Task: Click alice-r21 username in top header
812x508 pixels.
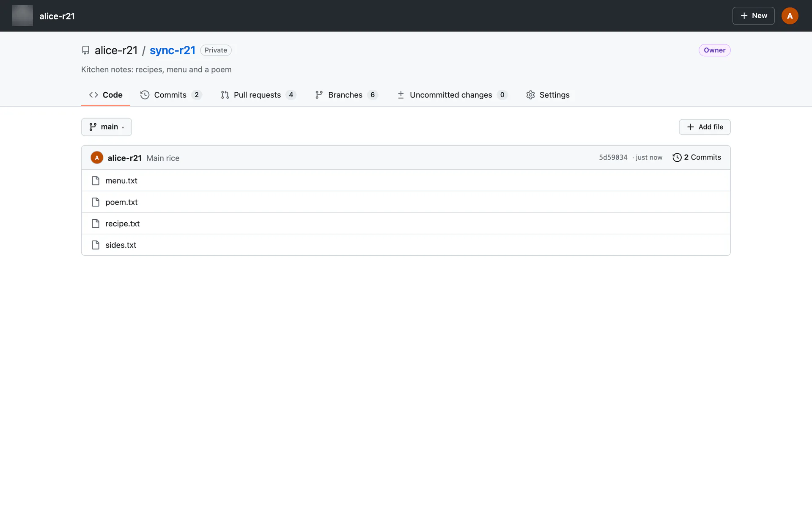Action: point(57,16)
